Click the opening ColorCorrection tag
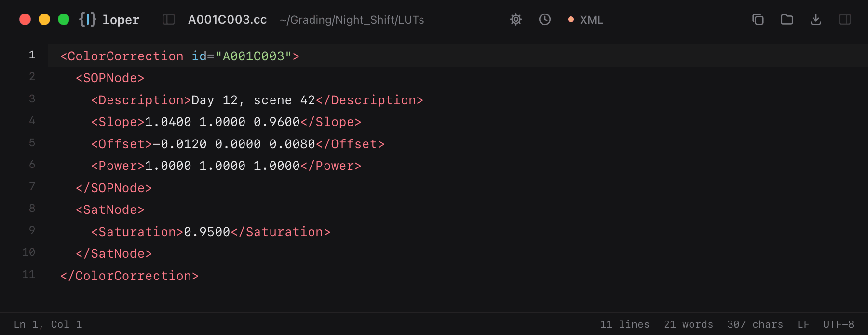The height and width of the screenshot is (335, 868). pyautogui.click(x=180, y=56)
